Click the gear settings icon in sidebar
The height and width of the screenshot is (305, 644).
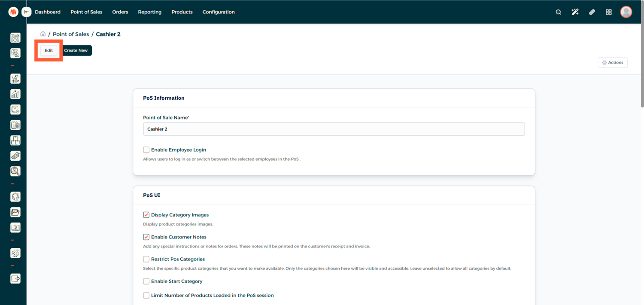point(15,253)
